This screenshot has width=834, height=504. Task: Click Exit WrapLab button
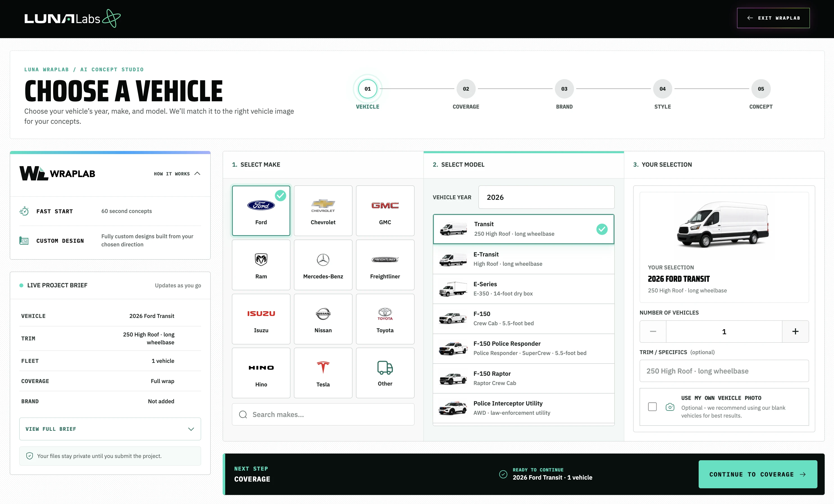click(773, 18)
